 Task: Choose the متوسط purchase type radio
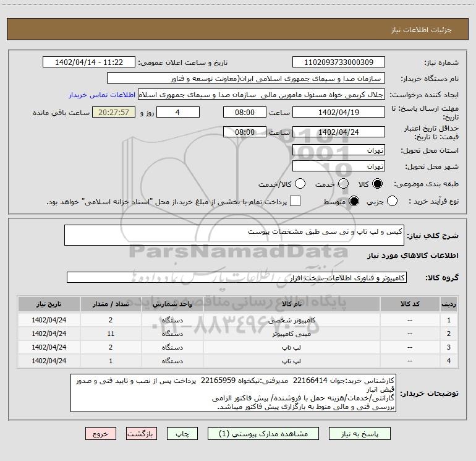354,201
